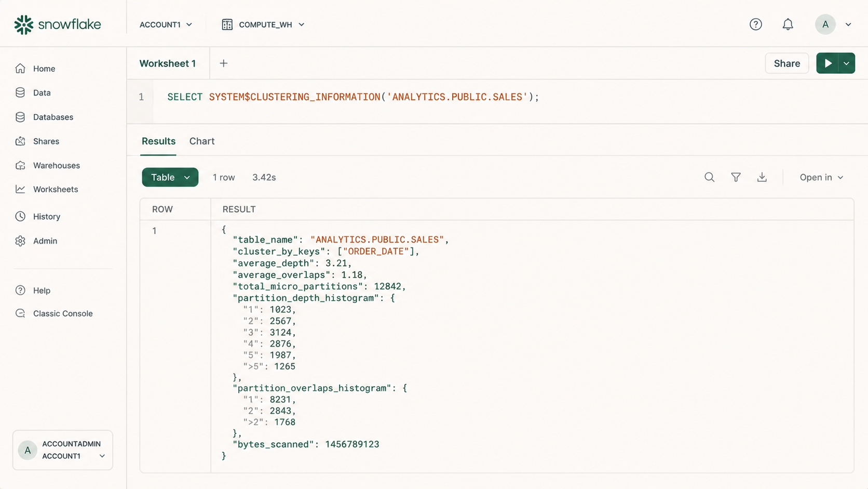Select the Worksheet 1 tab

point(168,63)
